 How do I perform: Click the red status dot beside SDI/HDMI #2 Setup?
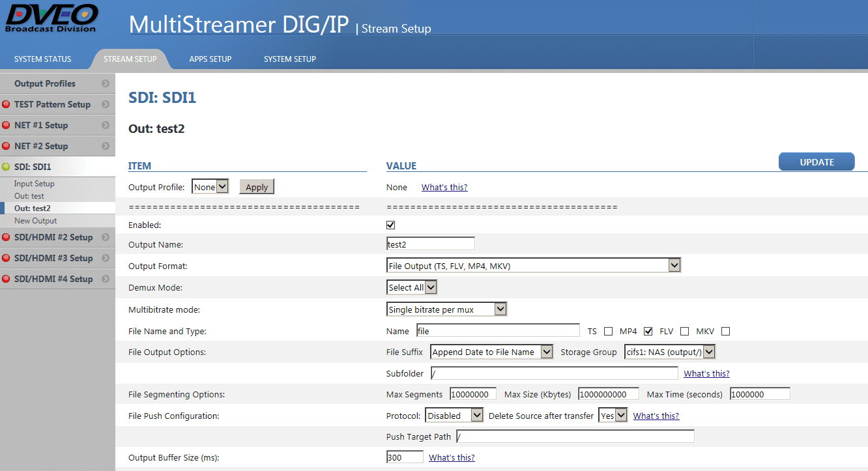pyautogui.click(x=6, y=237)
